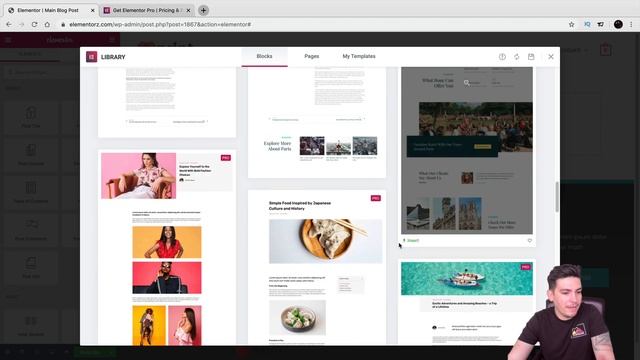Click PRO badge on fashion template
640x360 pixels.
click(226, 158)
